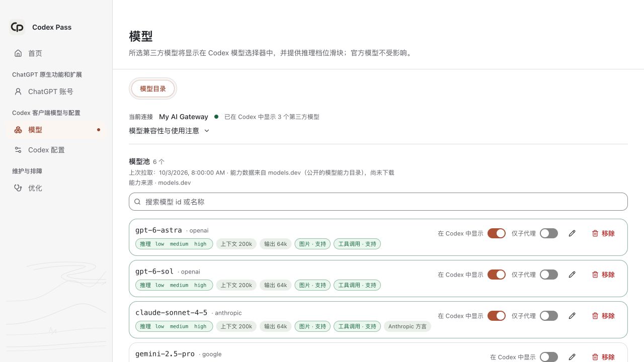Toggle 在 Codex 中显示 for gpt-6-sol
The width and height of the screenshot is (644, 362).
(497, 275)
